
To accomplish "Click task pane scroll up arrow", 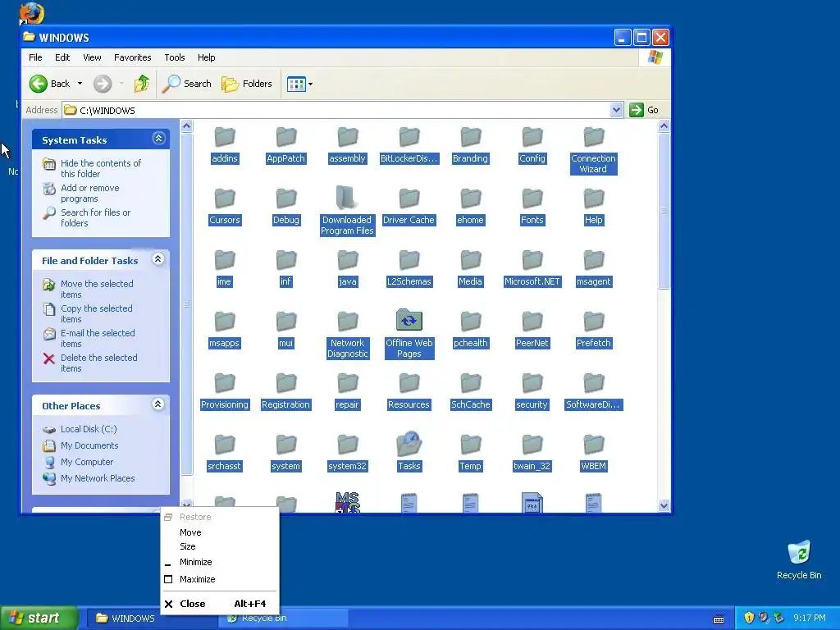I will pos(186,126).
